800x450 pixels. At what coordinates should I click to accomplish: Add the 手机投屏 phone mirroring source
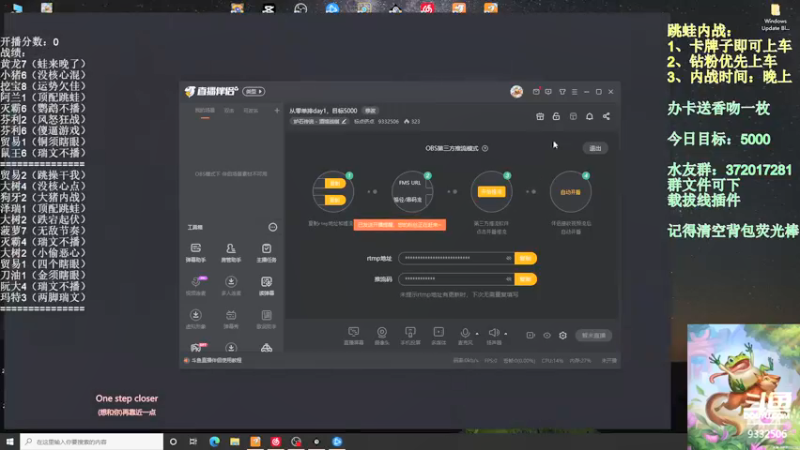pos(410,336)
